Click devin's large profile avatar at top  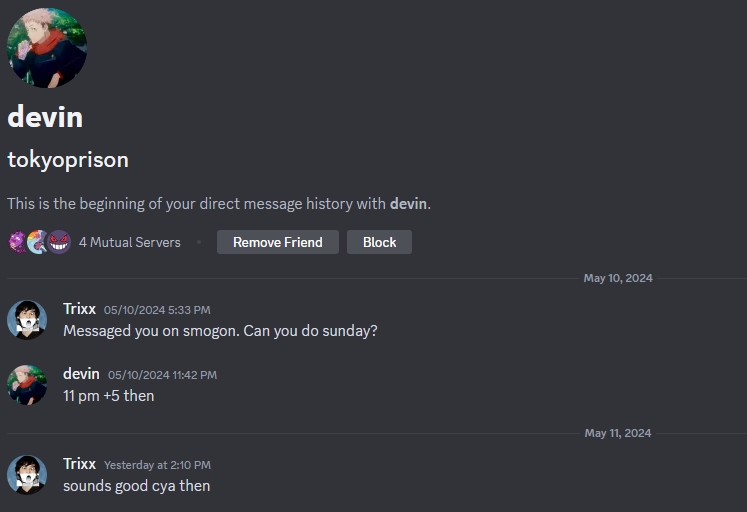tap(47, 48)
